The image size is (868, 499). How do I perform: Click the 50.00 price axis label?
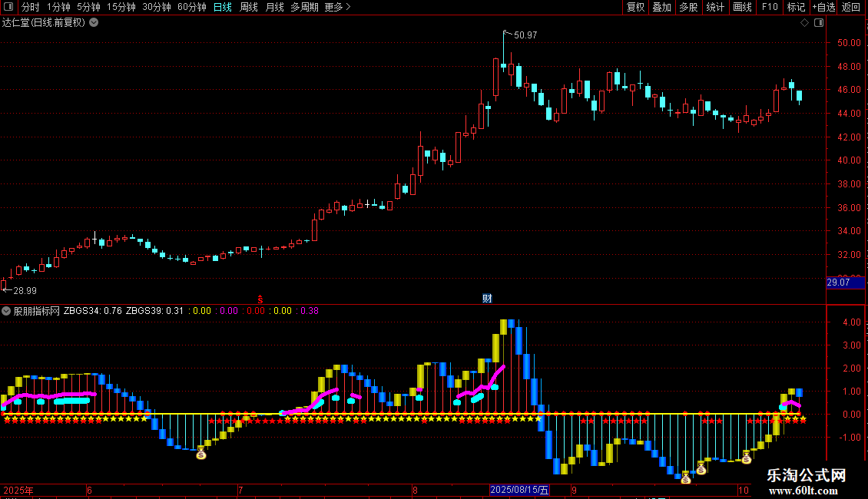(849, 43)
